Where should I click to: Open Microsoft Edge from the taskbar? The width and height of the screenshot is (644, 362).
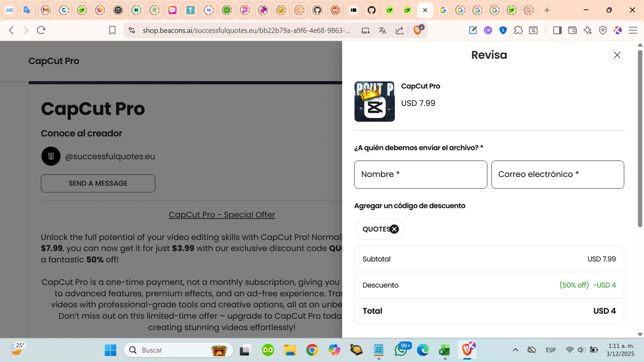pyautogui.click(x=423, y=350)
